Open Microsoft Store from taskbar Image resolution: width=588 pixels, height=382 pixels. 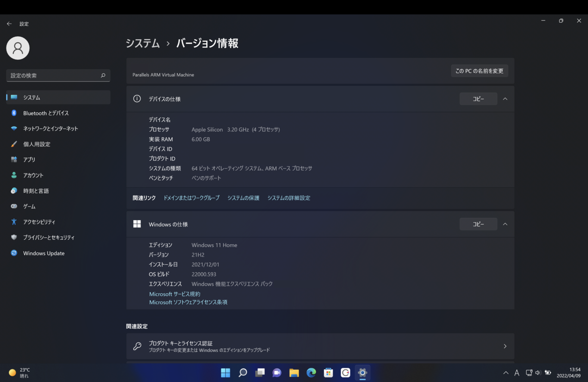(328, 373)
